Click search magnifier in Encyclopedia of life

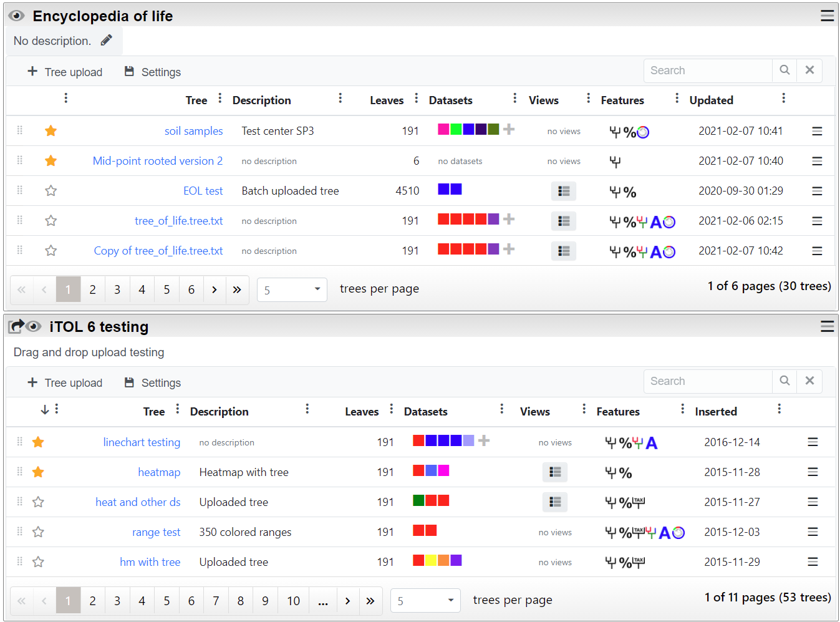point(784,70)
